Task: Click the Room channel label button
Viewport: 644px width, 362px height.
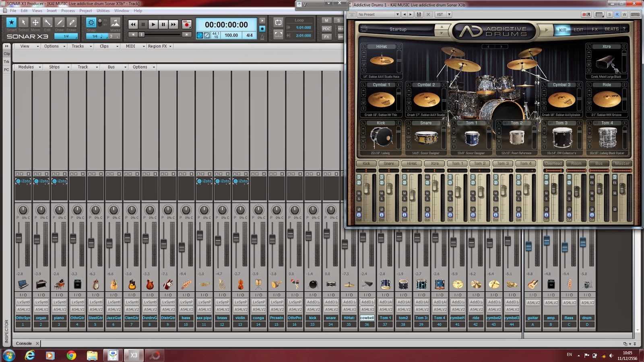Action: pyautogui.click(x=576, y=164)
